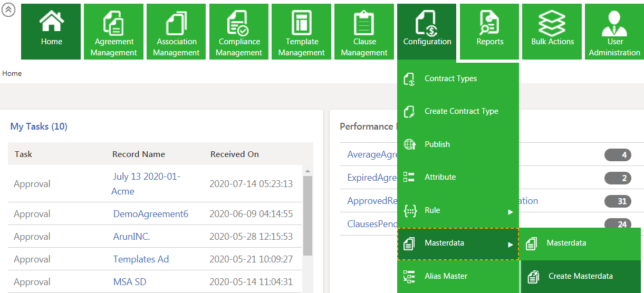Select Publish in Configuration menu
The height and width of the screenshot is (293, 644).
coord(437,144)
